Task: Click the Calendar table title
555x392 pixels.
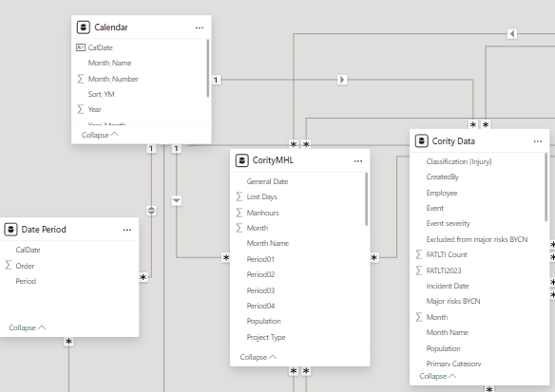Action: pos(111,28)
